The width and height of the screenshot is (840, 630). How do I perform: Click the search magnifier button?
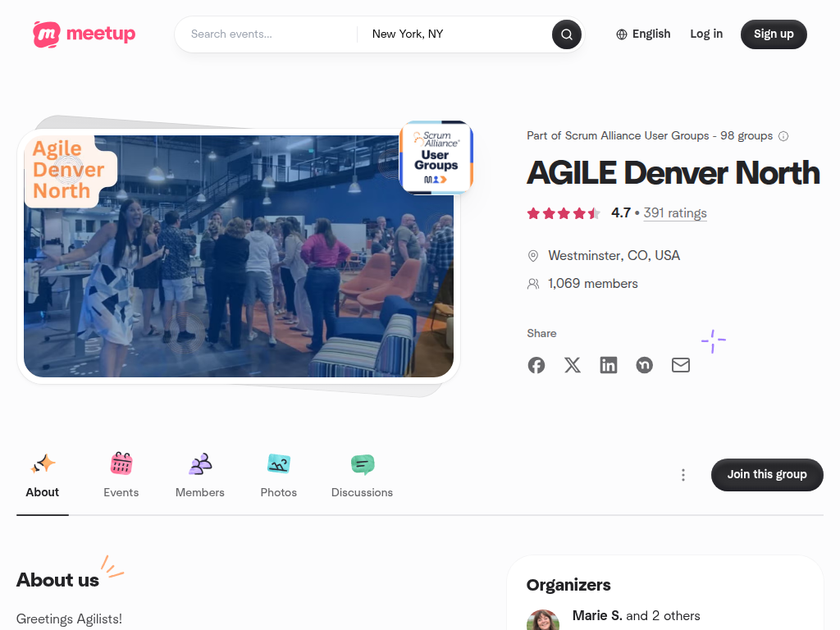tap(566, 34)
